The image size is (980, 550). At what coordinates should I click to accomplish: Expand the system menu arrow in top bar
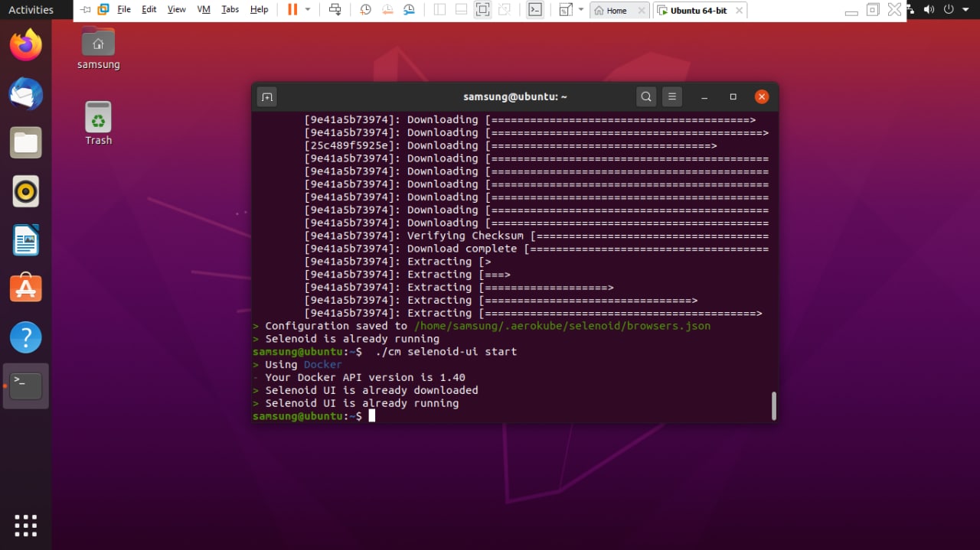(x=965, y=11)
